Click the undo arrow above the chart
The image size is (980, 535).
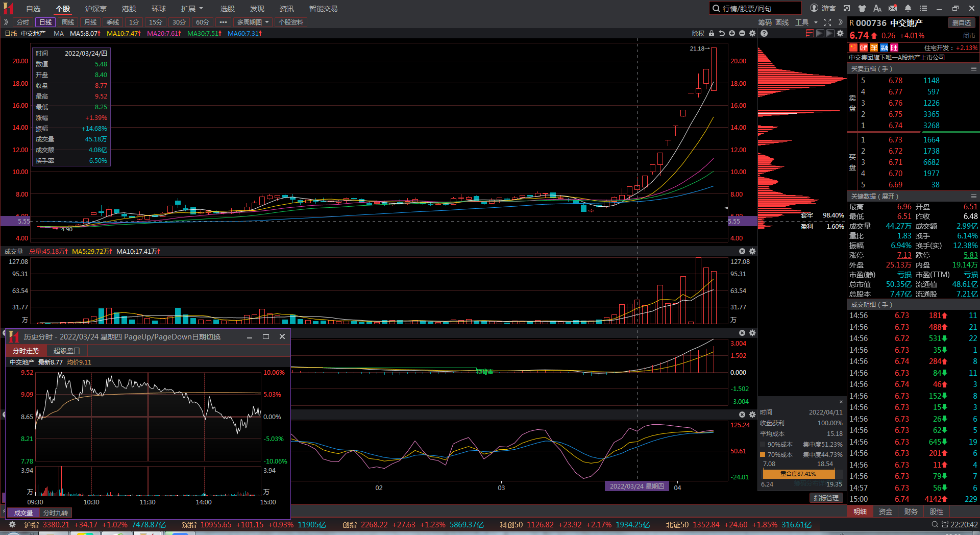click(722, 33)
